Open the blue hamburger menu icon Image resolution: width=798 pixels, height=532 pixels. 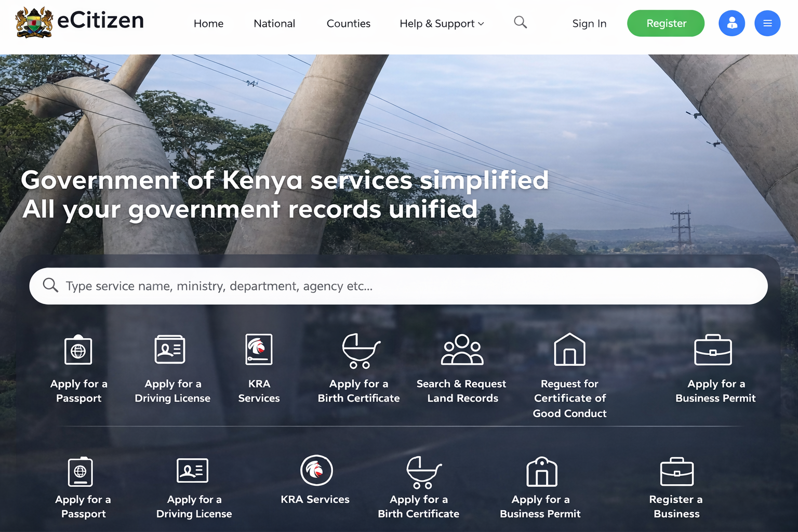(767, 23)
